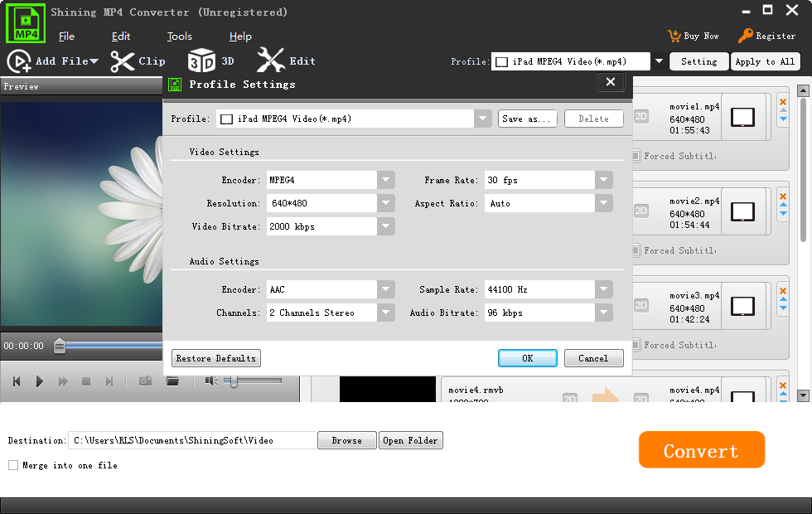
Task: Click the Buy Now cart icon
Action: coord(674,36)
